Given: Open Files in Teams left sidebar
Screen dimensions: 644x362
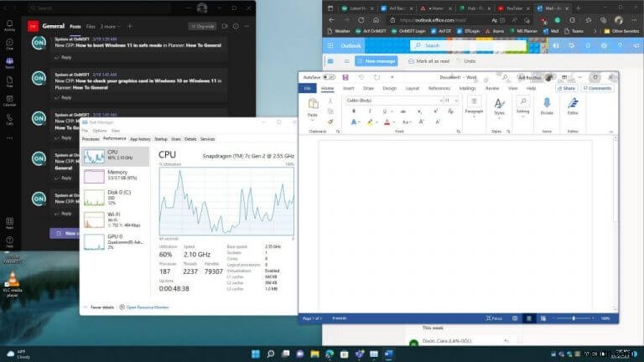Looking at the screenshot, I should point(9,81).
